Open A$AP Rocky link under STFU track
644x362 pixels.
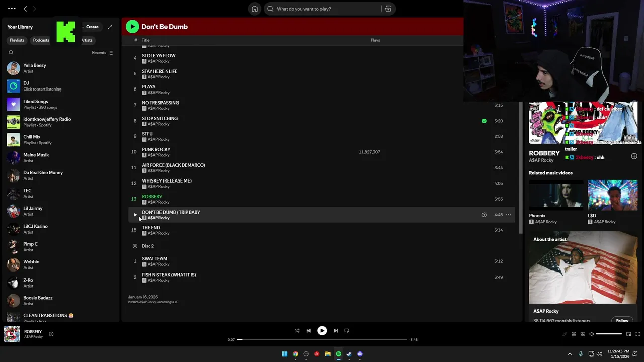(158, 140)
